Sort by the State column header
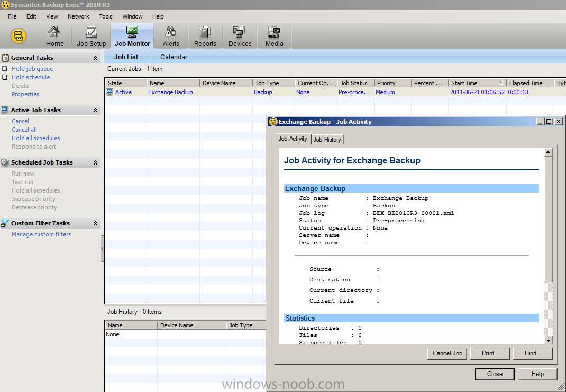 [125, 83]
